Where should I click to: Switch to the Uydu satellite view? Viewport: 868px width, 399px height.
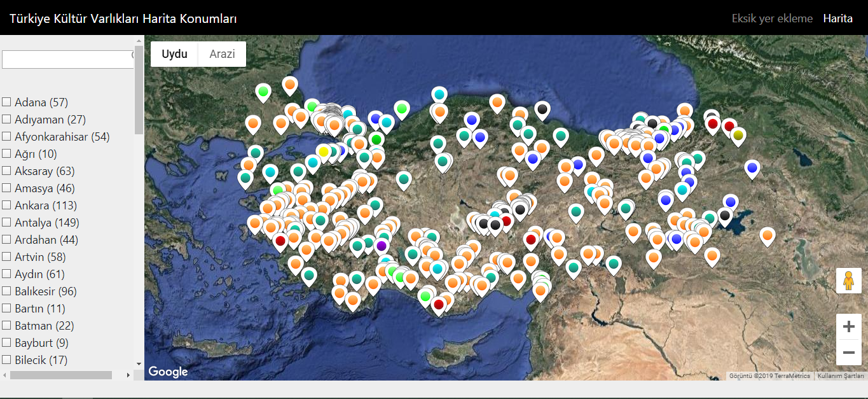tap(174, 54)
